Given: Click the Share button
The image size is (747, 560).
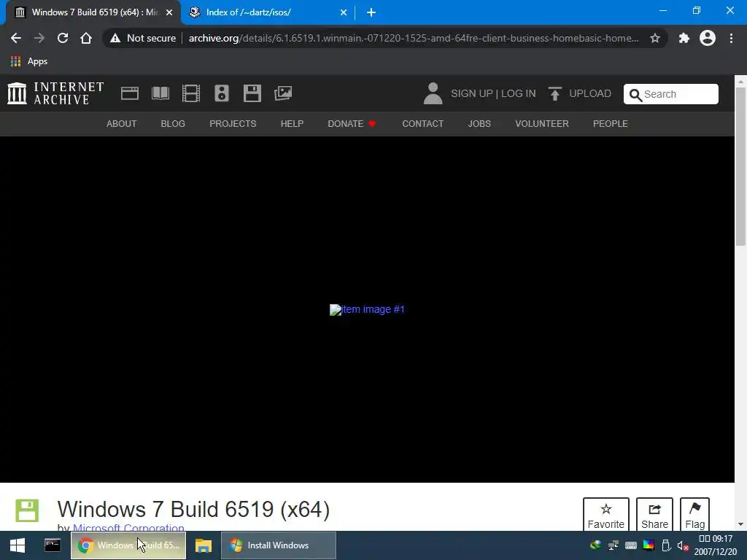Looking at the screenshot, I should [x=654, y=514].
